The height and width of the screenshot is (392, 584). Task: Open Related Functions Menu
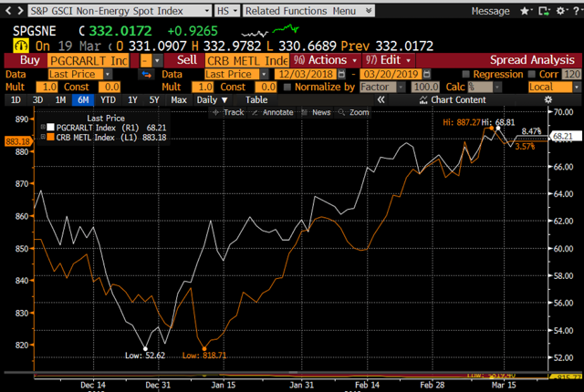coord(308,11)
